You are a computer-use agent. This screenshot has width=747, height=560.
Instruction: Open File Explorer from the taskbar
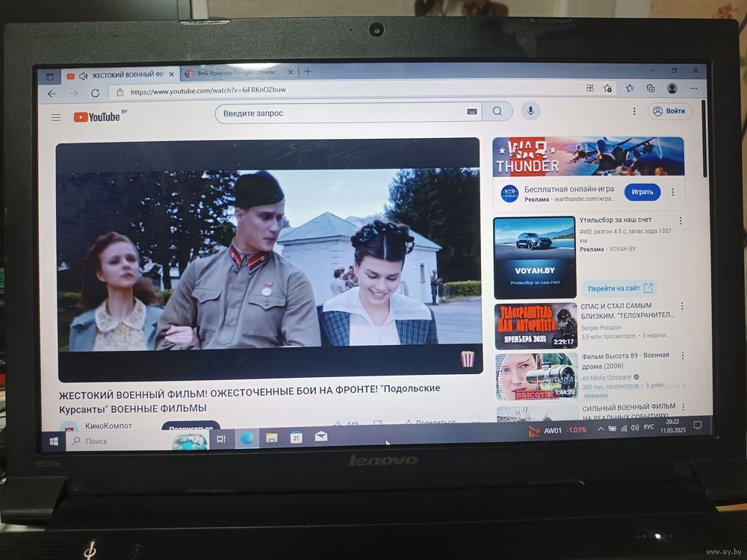pyautogui.click(x=272, y=437)
